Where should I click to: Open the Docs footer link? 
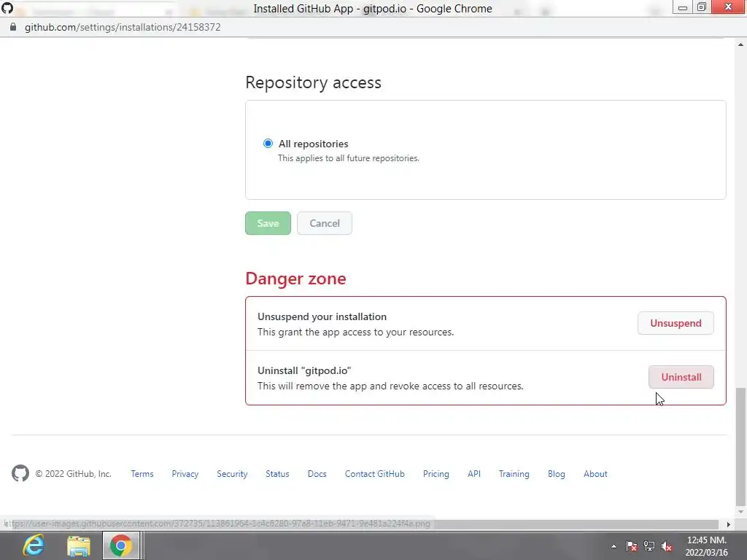coord(317,474)
